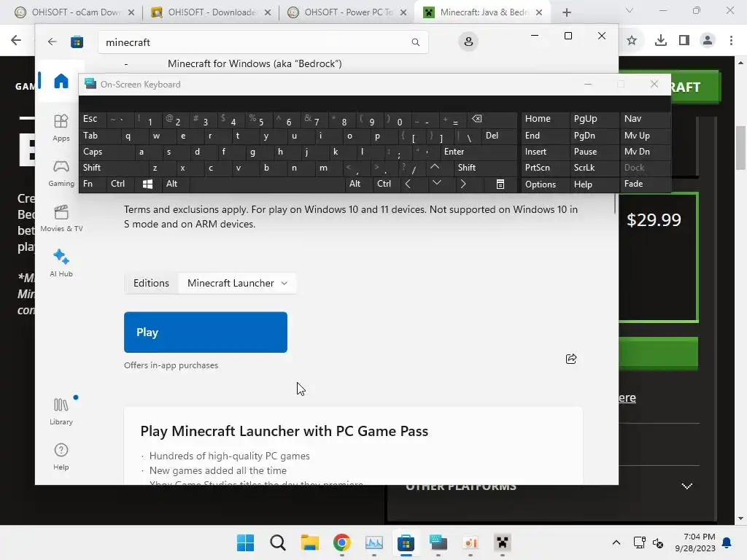Viewport: 747px width, 560px height.
Task: Open Store user profile icon
Action: pos(468,42)
